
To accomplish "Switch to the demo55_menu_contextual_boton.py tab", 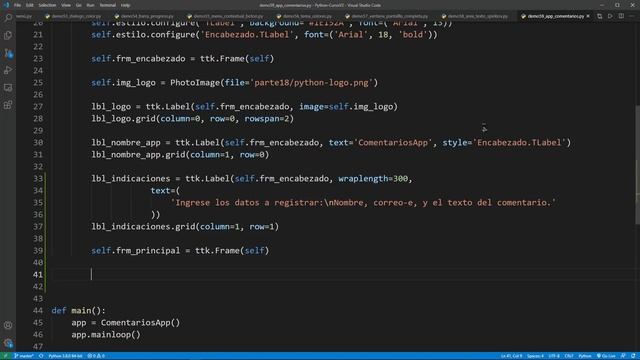I will [x=229, y=16].
